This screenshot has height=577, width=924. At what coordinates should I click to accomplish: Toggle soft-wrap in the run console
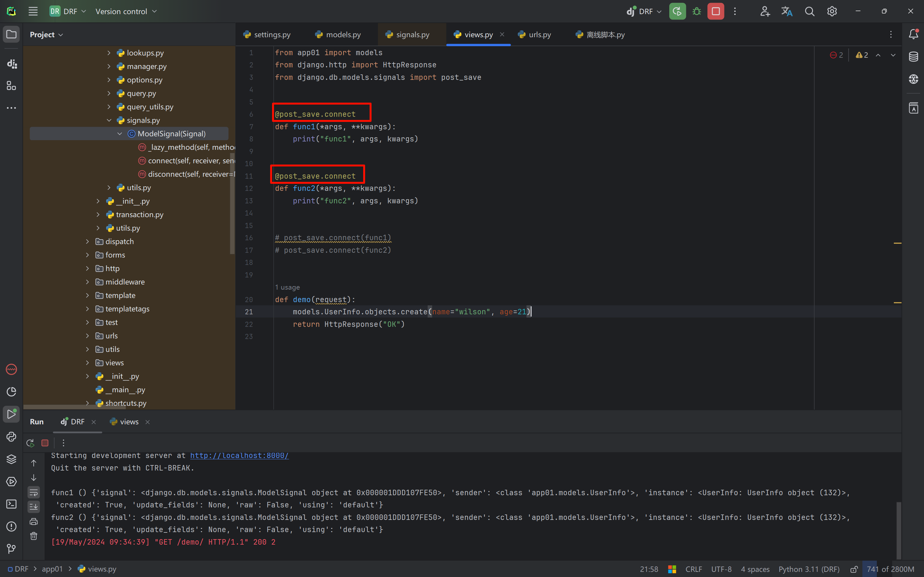coord(34,492)
